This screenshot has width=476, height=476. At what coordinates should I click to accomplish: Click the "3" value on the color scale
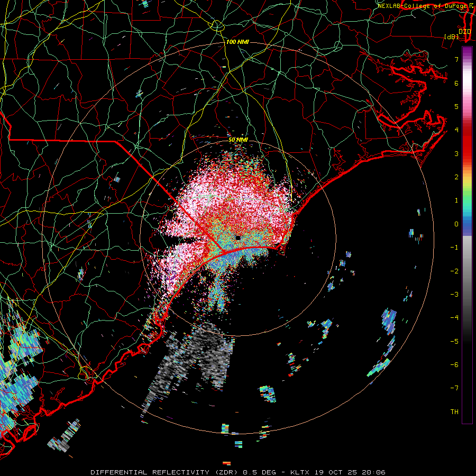pos(456,153)
